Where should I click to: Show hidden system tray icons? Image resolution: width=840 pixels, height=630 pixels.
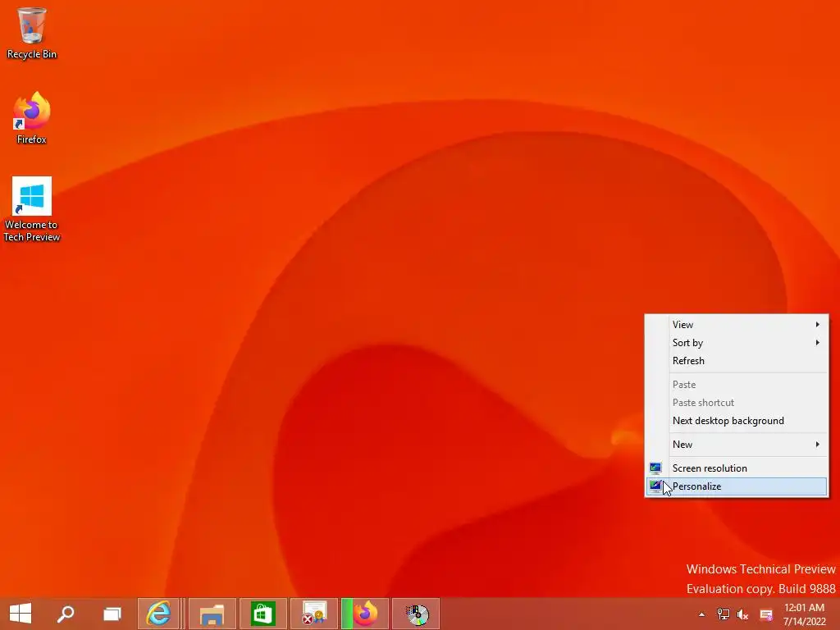[x=701, y=614]
